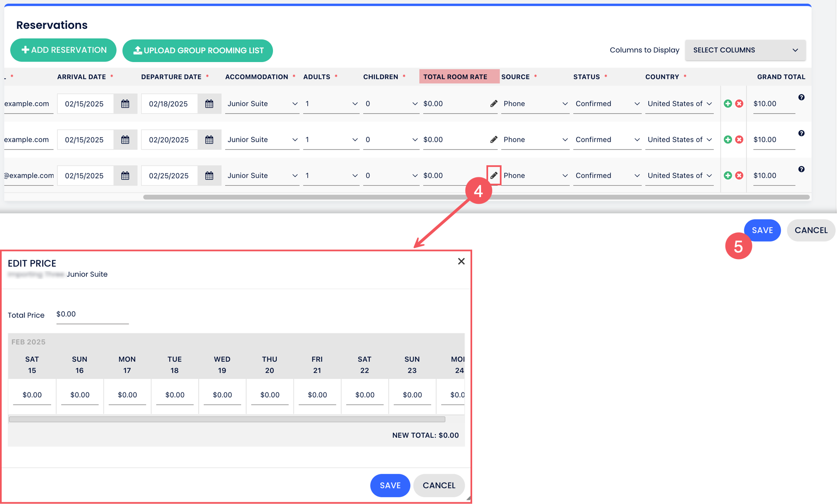
Task: Open Country dropdown in first row
Action: 679,104
